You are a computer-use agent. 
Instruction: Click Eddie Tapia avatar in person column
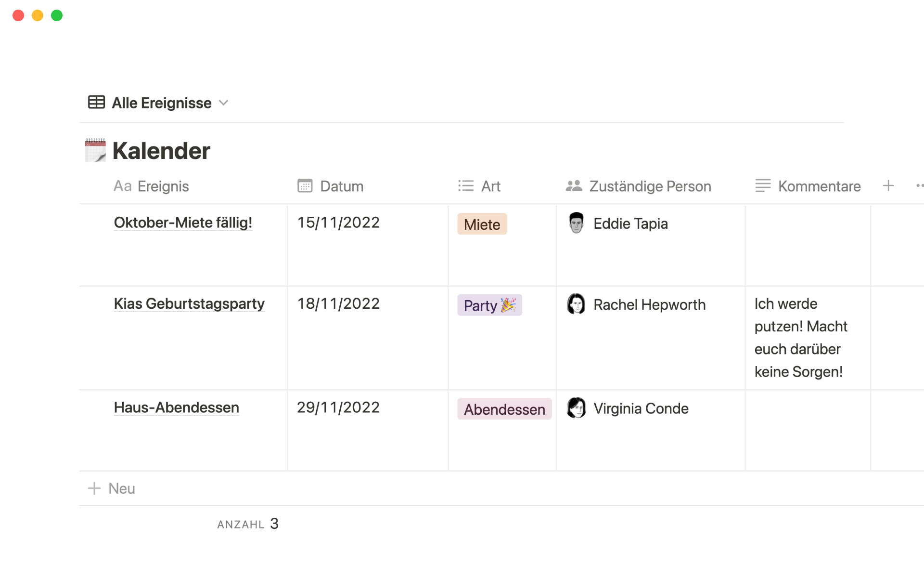click(x=576, y=223)
